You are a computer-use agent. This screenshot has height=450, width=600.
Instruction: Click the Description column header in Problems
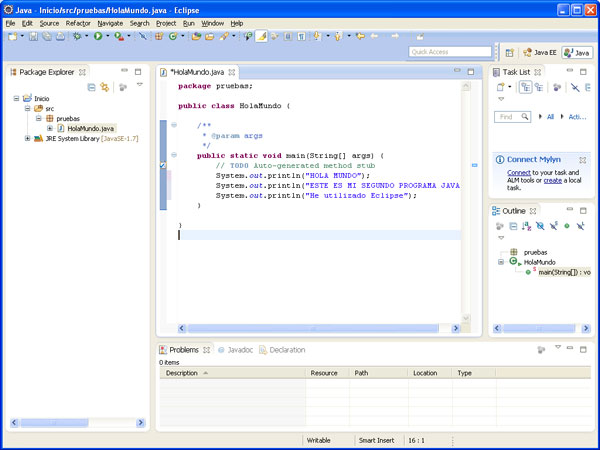pos(182,372)
